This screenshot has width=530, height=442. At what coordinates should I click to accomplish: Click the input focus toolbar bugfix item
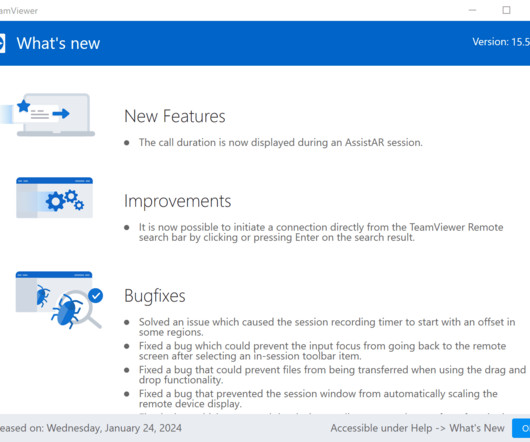pyautogui.click(x=322, y=351)
